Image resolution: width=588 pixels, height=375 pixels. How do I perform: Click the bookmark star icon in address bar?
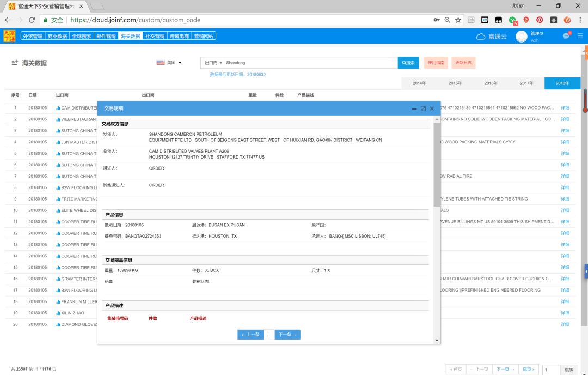pos(458,20)
